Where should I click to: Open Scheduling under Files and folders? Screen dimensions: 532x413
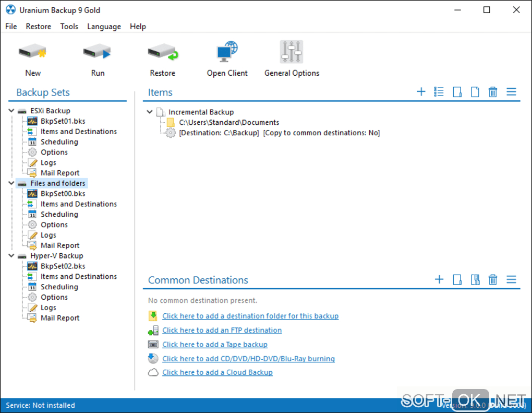[x=59, y=214]
